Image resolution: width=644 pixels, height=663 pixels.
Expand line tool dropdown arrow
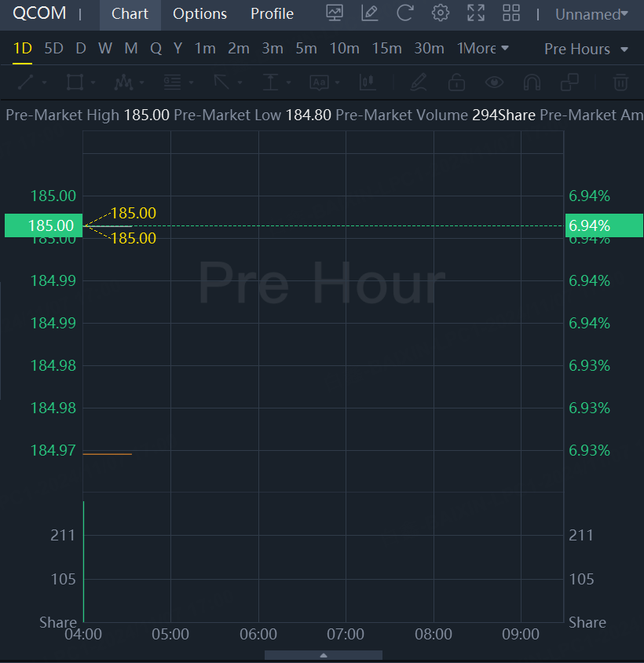tap(45, 82)
